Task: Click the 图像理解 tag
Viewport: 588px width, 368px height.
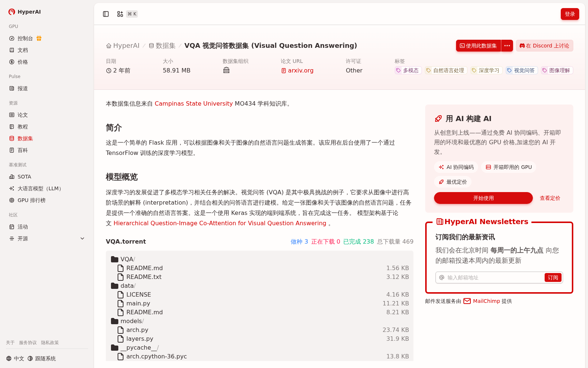Action: [557, 70]
